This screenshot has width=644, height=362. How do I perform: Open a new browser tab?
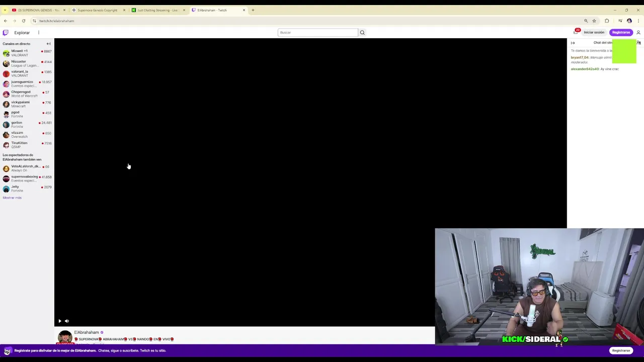tap(253, 10)
